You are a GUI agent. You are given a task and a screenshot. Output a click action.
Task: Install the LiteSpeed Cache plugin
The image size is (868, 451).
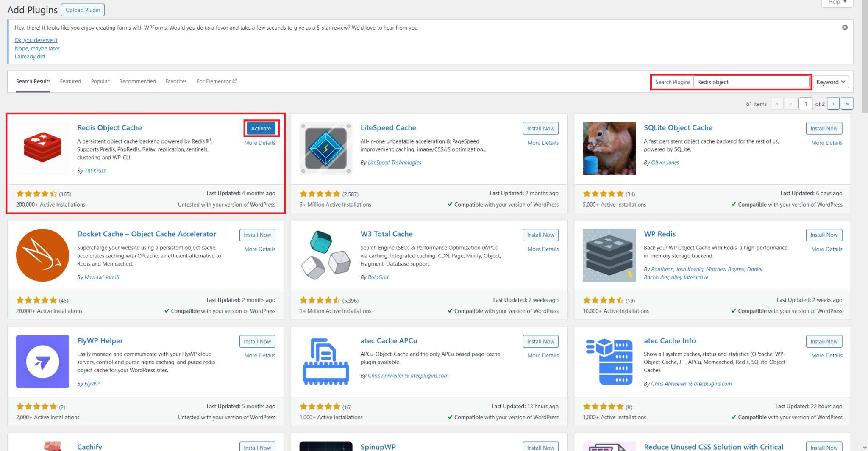pyautogui.click(x=540, y=128)
